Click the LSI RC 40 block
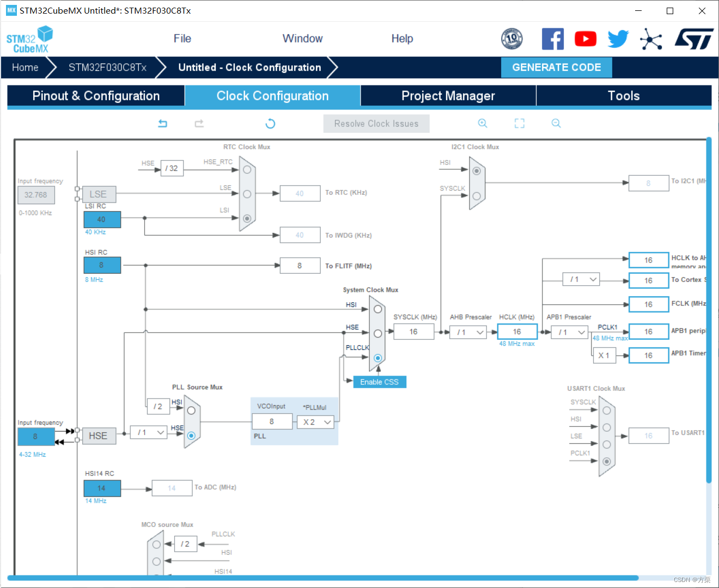Image resolution: width=719 pixels, height=588 pixels. click(102, 219)
